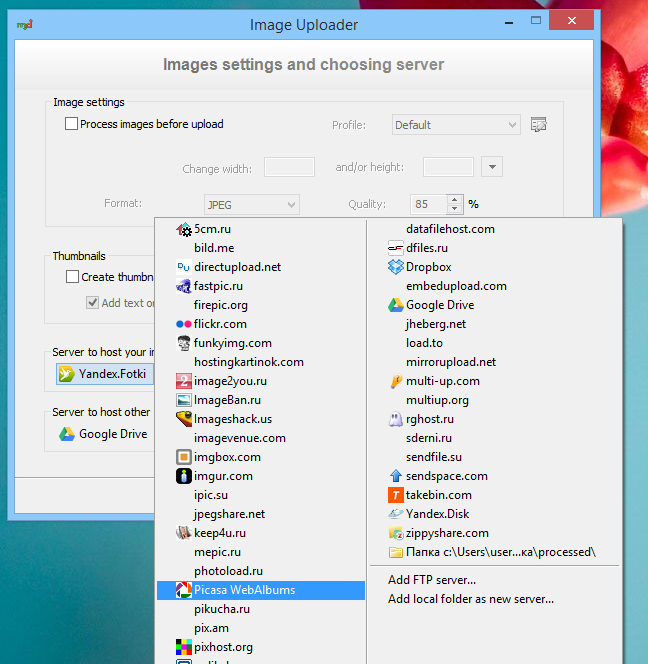Click the sendspace.com arrow icon
The height and width of the screenshot is (664, 648).
pos(396,476)
